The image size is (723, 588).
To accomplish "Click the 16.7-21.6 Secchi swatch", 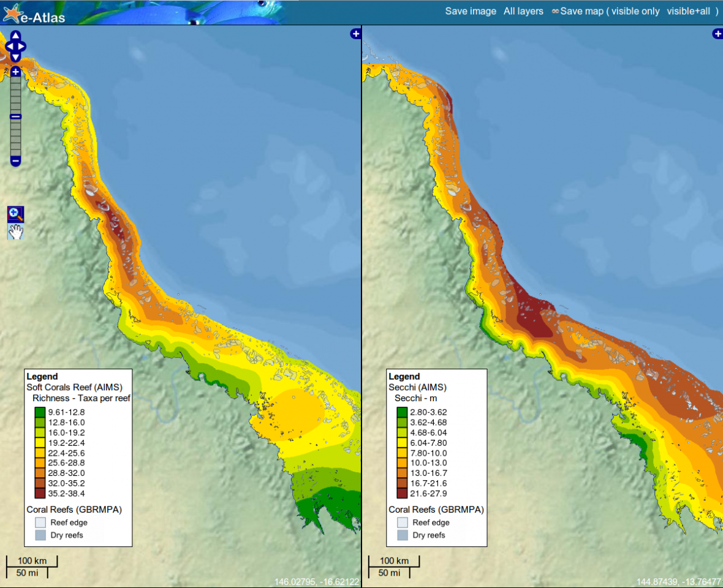I will [x=402, y=483].
